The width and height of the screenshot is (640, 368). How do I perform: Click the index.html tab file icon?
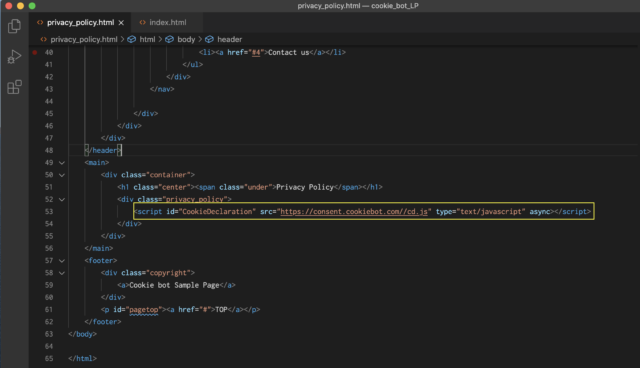tap(142, 22)
